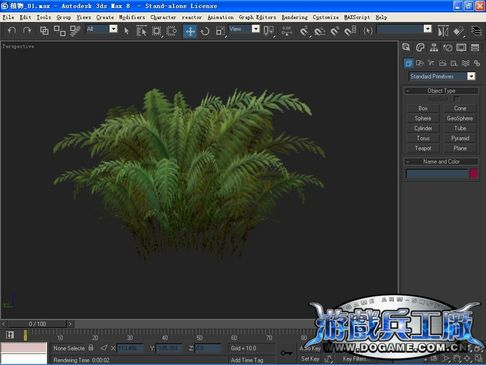Click the Set Key button
The image size is (486, 365).
coord(310,359)
